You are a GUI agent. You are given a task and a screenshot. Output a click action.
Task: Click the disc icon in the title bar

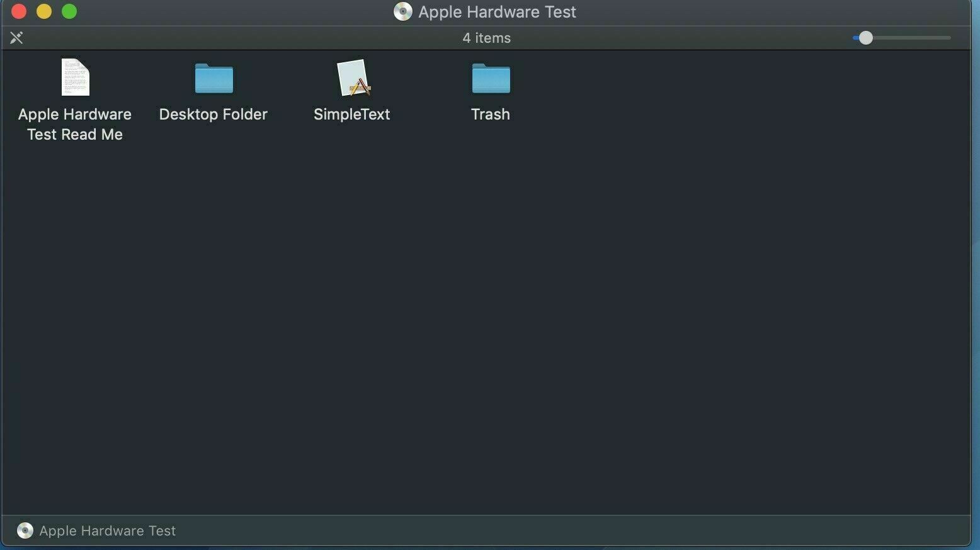coord(403,11)
